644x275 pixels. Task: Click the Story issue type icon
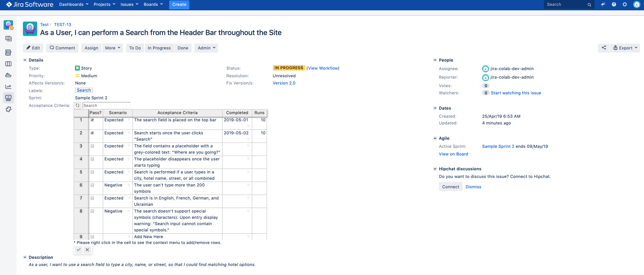click(77, 68)
